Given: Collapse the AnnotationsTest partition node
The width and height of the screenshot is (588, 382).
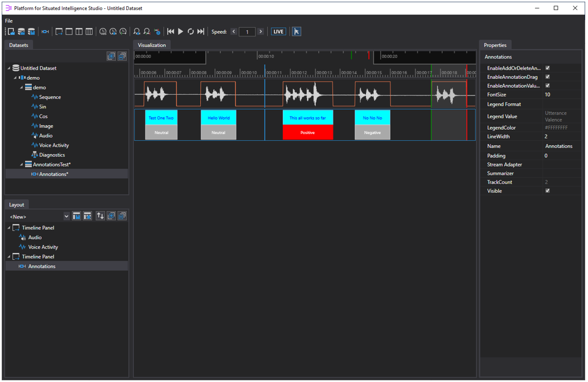Looking at the screenshot, I should click(22, 165).
